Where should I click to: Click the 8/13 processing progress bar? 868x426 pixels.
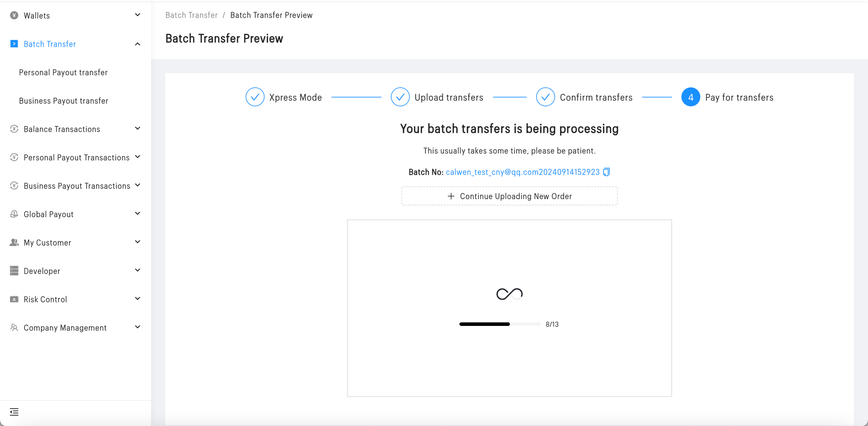tap(500, 324)
